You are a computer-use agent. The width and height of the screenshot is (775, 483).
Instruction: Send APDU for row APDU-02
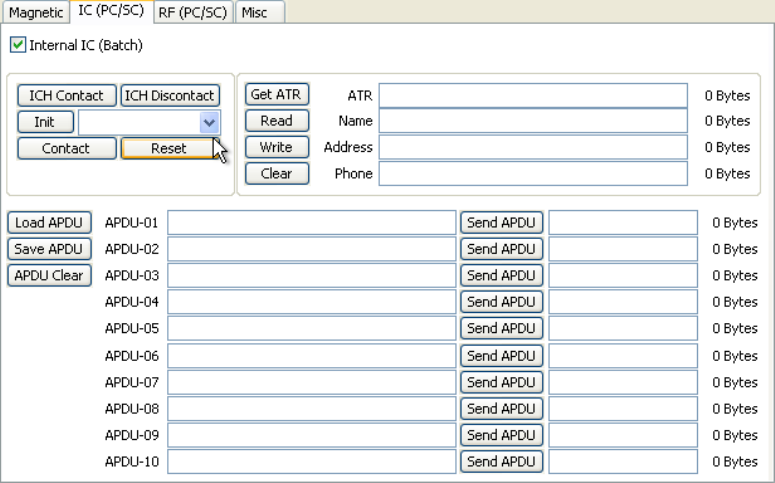pos(502,249)
